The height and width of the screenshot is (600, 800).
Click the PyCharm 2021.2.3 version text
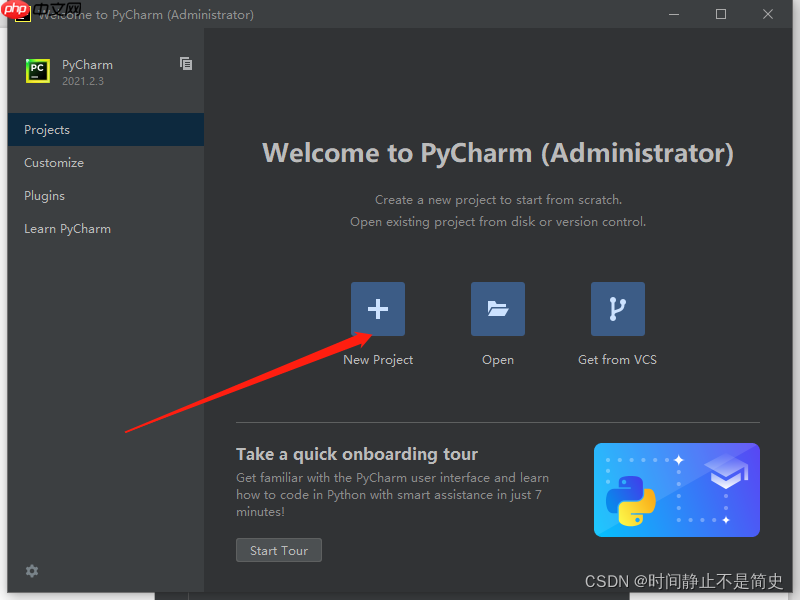(83, 81)
